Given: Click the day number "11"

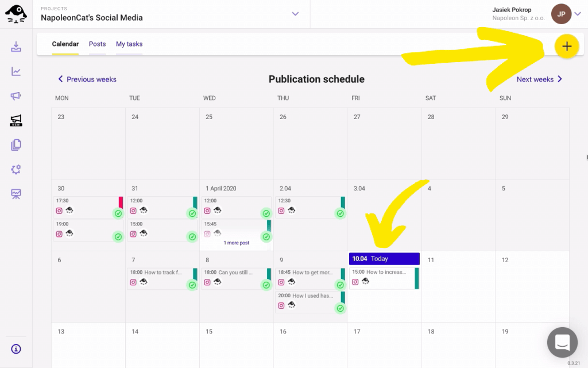Looking at the screenshot, I should click(431, 260).
